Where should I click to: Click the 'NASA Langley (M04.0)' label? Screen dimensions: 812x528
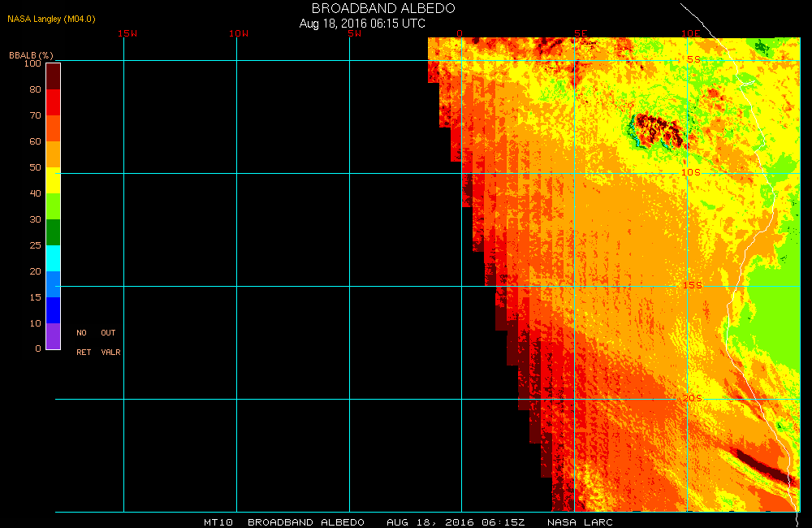[x=51, y=19]
